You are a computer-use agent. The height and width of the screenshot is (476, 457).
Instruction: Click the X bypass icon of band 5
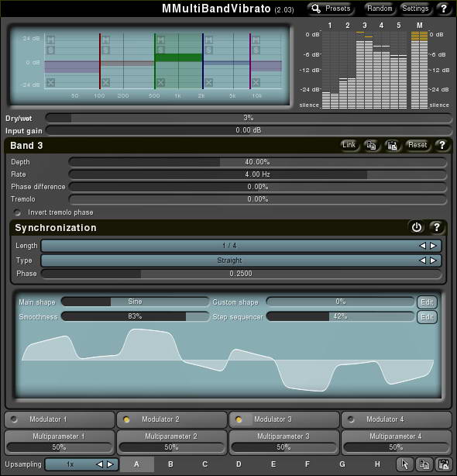256,82
